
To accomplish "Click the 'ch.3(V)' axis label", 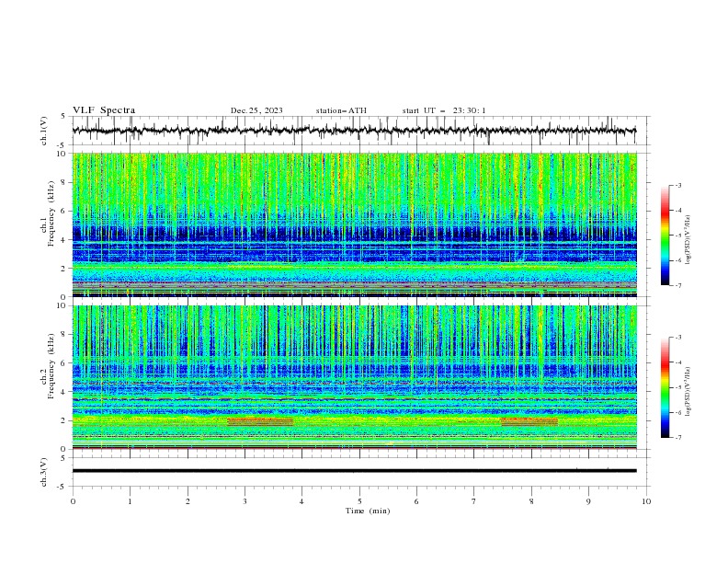I will pos(44,472).
